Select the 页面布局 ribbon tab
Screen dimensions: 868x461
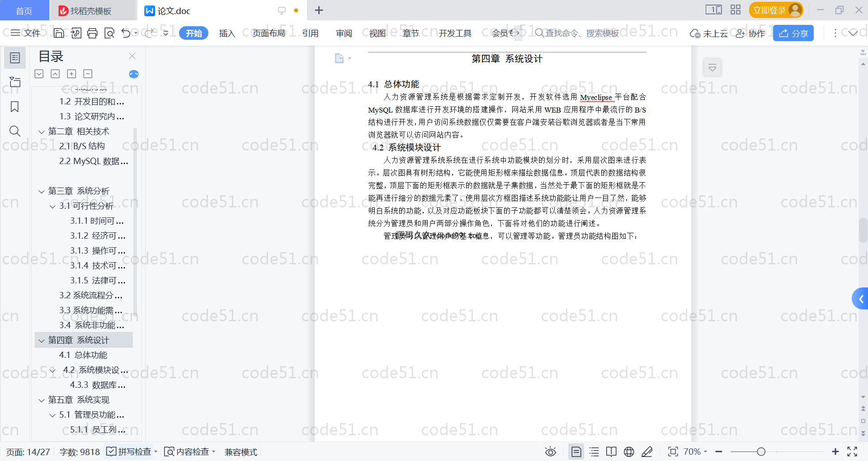click(x=269, y=33)
